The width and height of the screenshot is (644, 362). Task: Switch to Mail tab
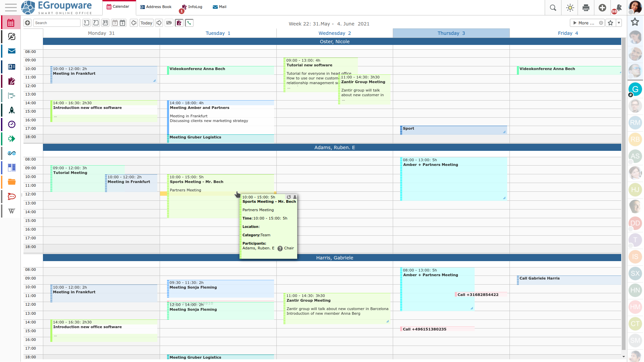[220, 7]
